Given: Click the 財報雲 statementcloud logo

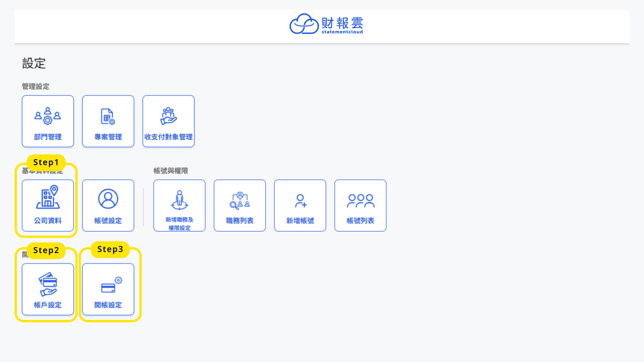Looking at the screenshot, I should point(342,23).
